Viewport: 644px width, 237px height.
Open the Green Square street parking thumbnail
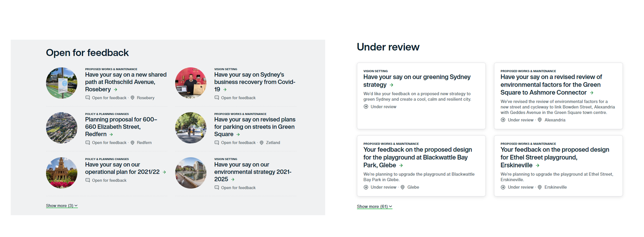pos(191,128)
